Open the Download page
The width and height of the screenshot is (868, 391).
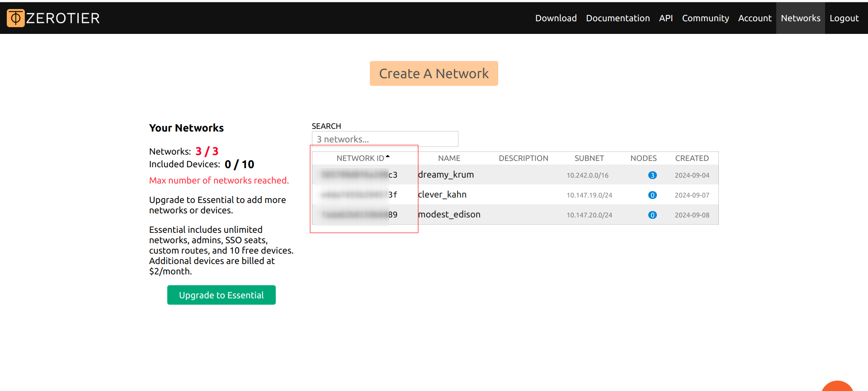tap(556, 18)
